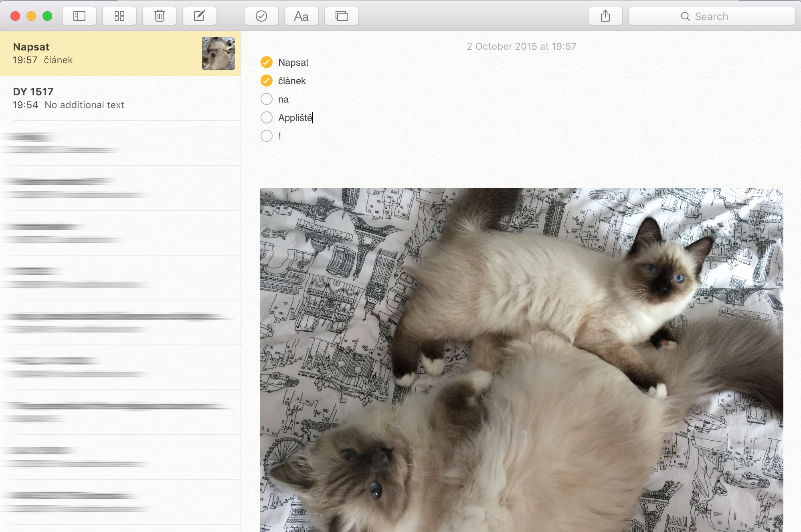
Task: Open the share icon menu
Action: point(605,16)
